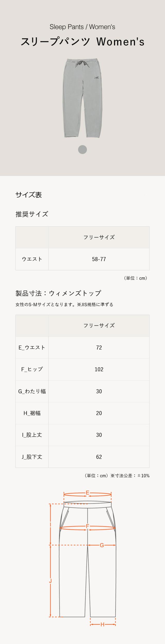The width and height of the screenshot is (165, 644).
Task: Click the I_股上丈 row label
Action: coord(32,435)
